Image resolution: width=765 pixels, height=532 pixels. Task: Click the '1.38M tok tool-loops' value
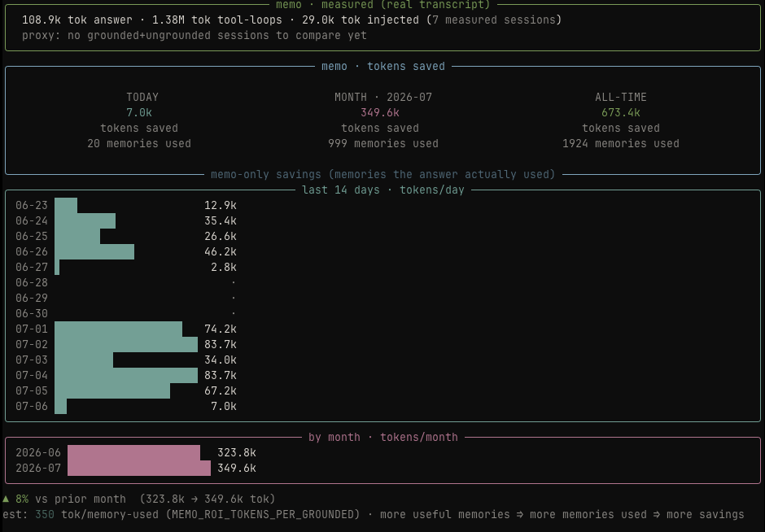[x=217, y=20]
